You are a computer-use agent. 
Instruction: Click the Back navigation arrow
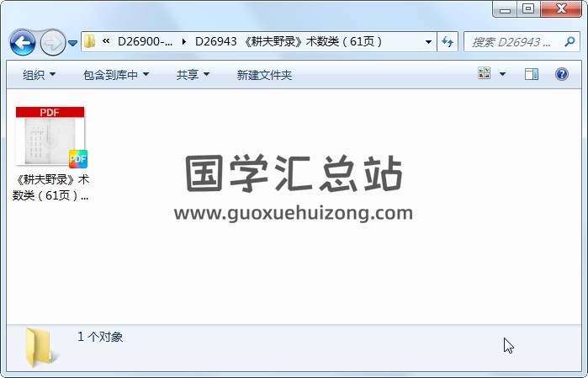click(23, 43)
